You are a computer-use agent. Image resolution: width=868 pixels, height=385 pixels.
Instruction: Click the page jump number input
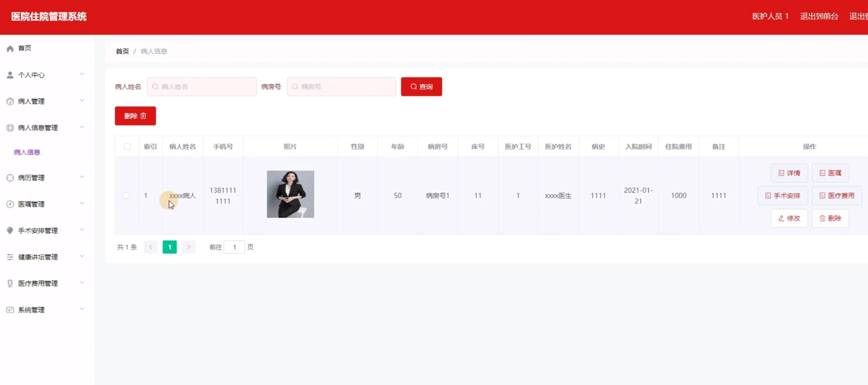coord(234,247)
